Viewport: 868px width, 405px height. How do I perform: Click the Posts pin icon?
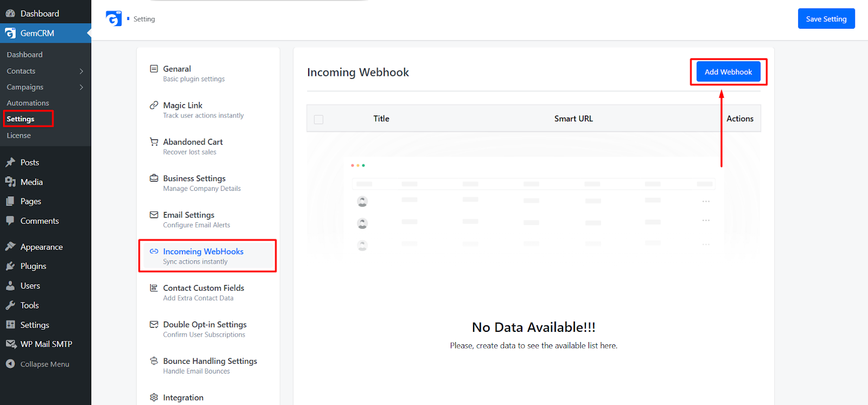click(x=10, y=162)
